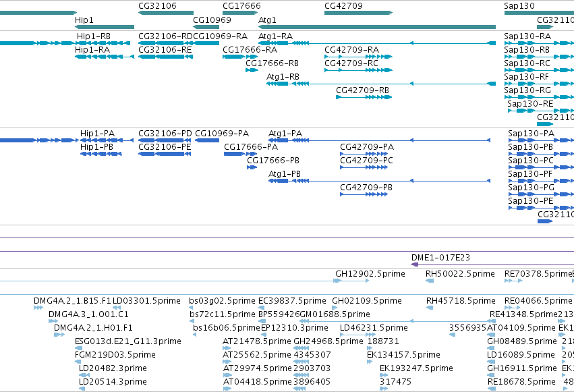
Task: Click protein label CG17666-PA
Action: click(251, 147)
